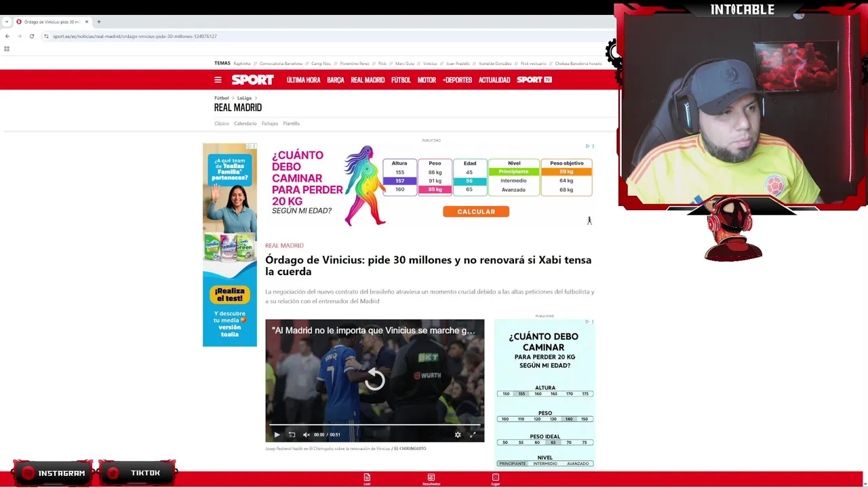This screenshot has width=868, height=488.
Task: Reload the page with refresh icon
Action: coord(31,36)
